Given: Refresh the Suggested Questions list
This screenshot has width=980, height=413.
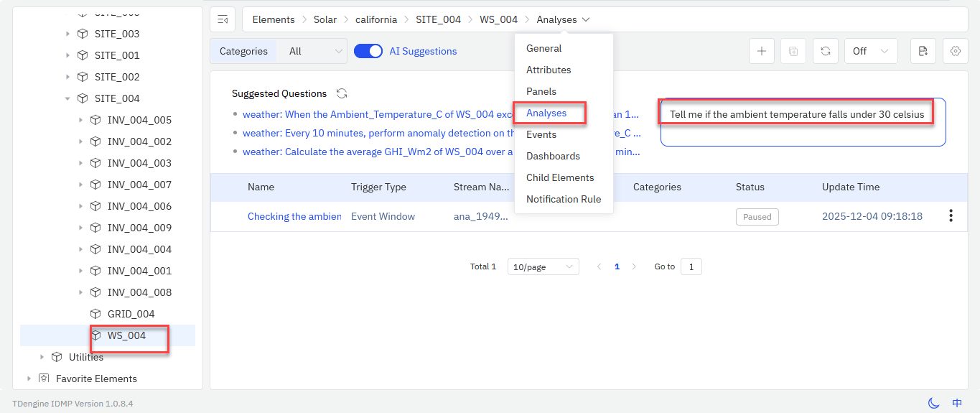Looking at the screenshot, I should tap(342, 93).
